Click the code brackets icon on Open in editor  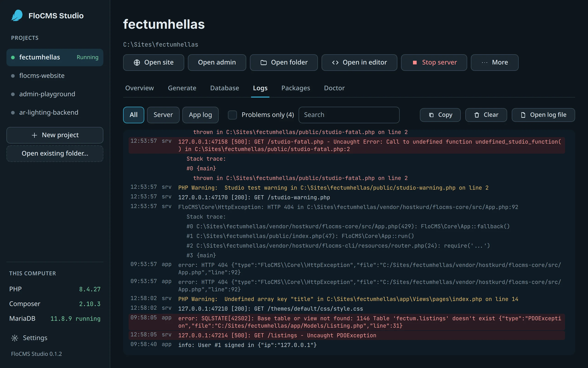coord(335,63)
